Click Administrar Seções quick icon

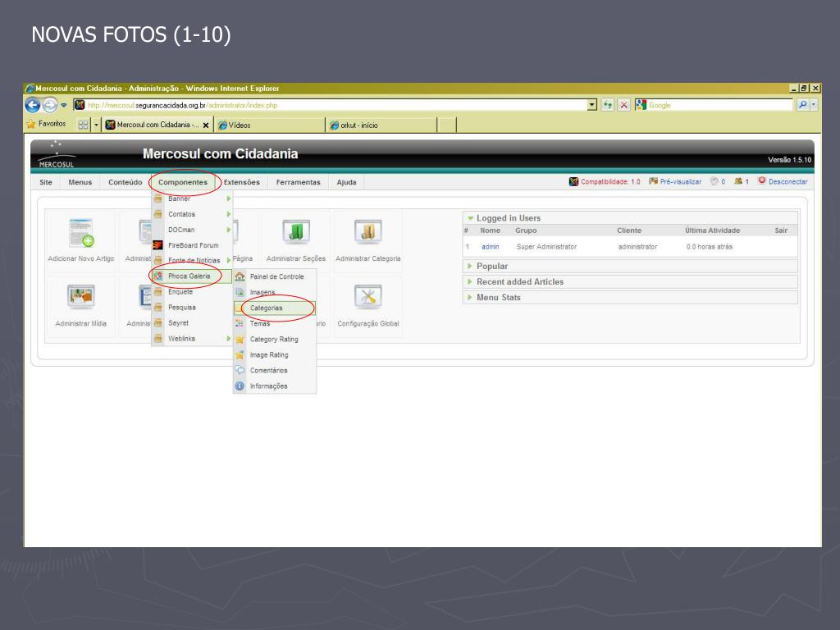click(295, 240)
